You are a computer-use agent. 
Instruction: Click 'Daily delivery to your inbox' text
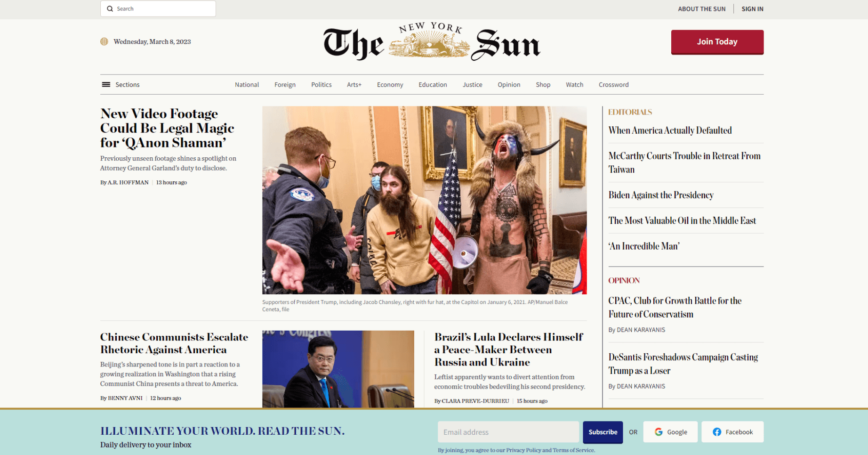coord(146,445)
